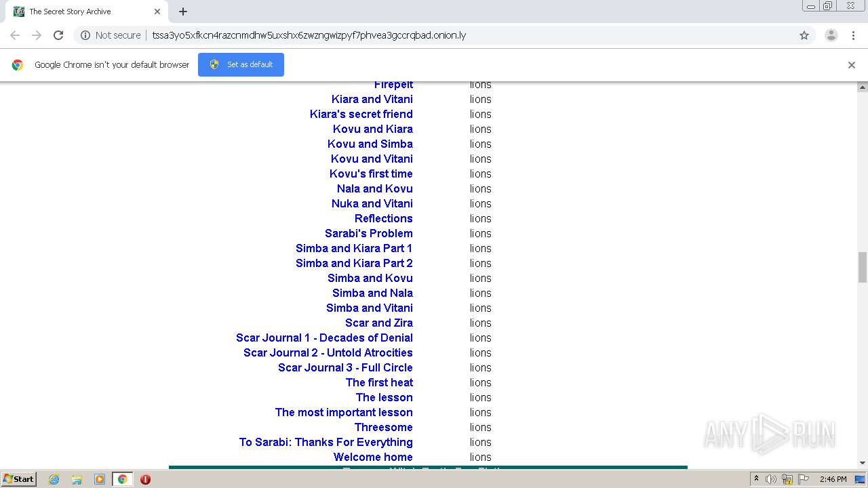This screenshot has height=488, width=868.
Task: Open Windows Media Player taskbar icon
Action: click(99, 479)
